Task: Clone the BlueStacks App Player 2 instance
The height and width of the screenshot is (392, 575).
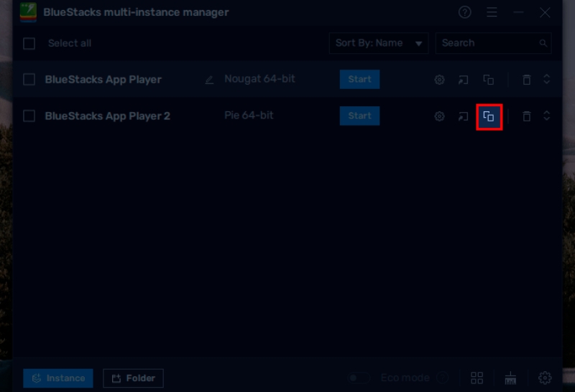Action: tap(489, 116)
